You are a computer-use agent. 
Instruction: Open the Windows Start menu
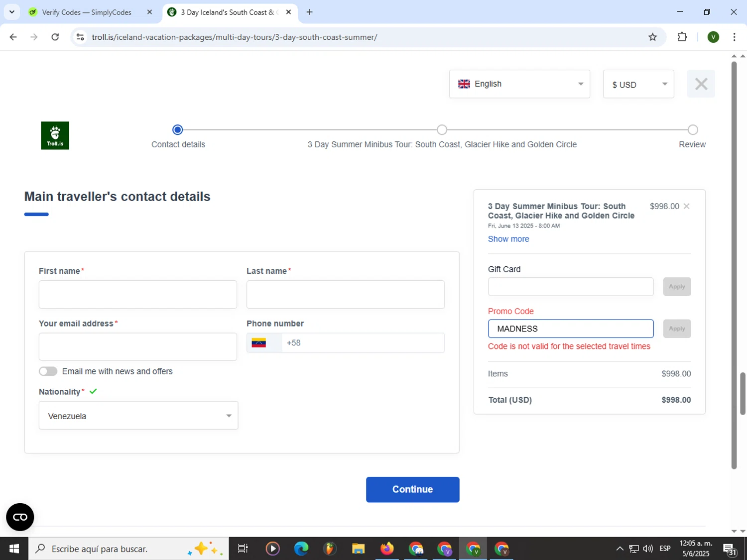(x=14, y=549)
